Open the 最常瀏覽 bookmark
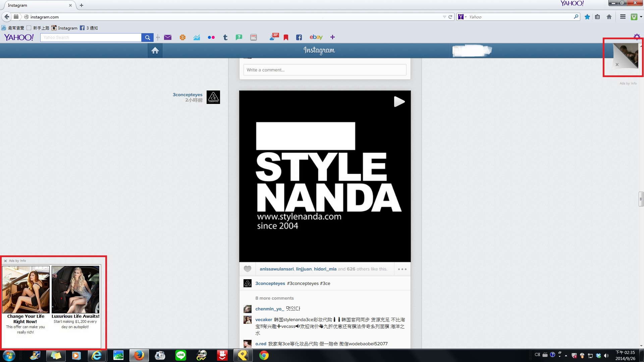Image resolution: width=644 pixels, height=362 pixels. [x=13, y=28]
